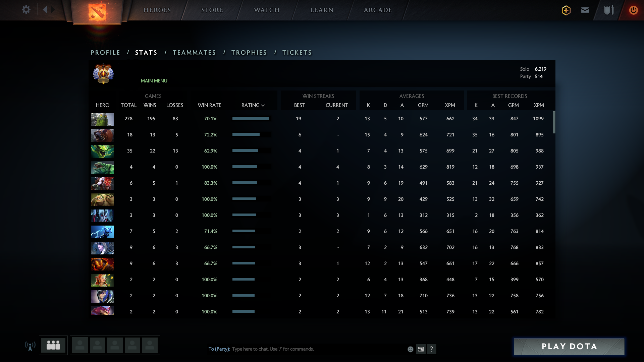The width and height of the screenshot is (644, 362).
Task: Open the Dota Plus hexagon icon
Action: 566,10
